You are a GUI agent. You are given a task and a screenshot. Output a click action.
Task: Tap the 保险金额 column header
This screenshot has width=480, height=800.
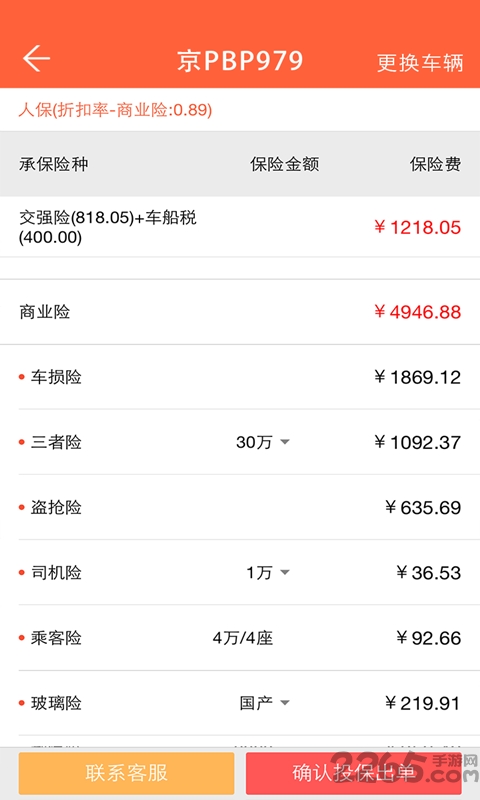[x=285, y=164]
